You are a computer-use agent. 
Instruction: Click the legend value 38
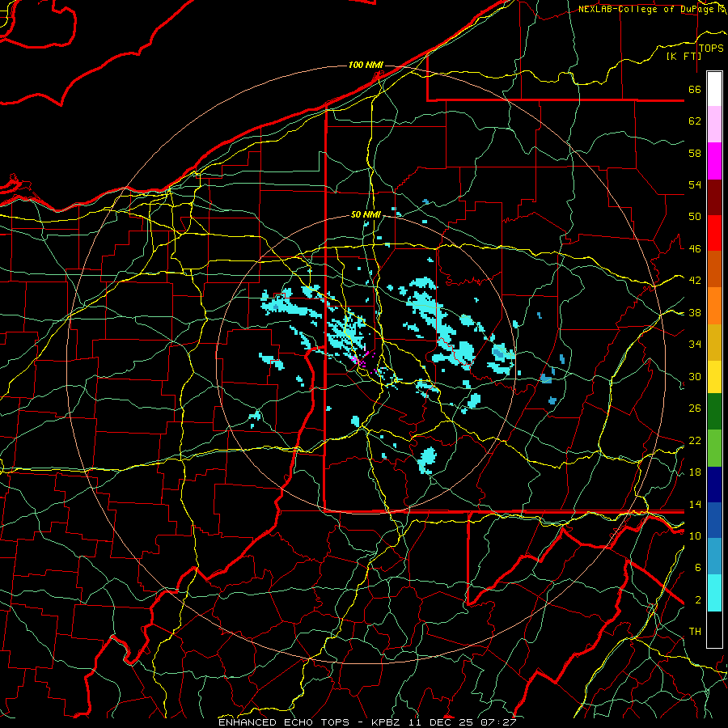(695, 312)
